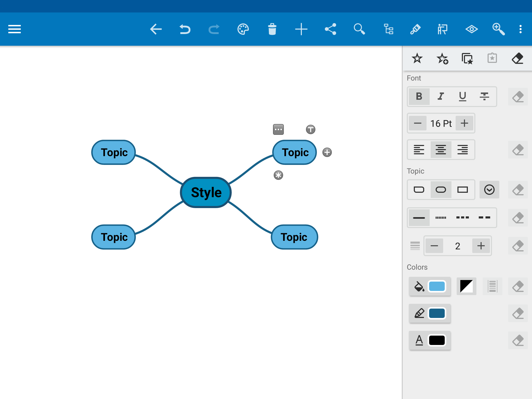The image size is (532, 399).
Task: Toggle underline text formatting
Action: coord(462,97)
